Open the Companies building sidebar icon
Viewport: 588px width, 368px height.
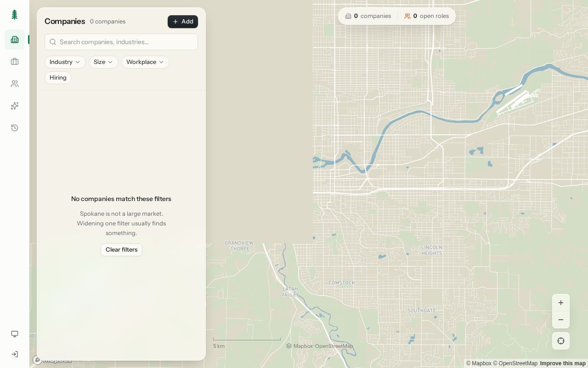(15, 40)
